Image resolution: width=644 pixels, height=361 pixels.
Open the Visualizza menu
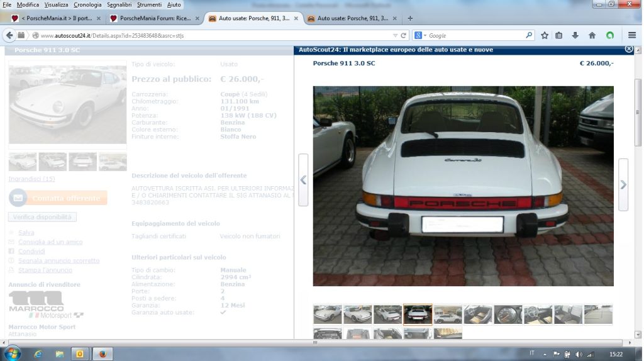point(56,4)
